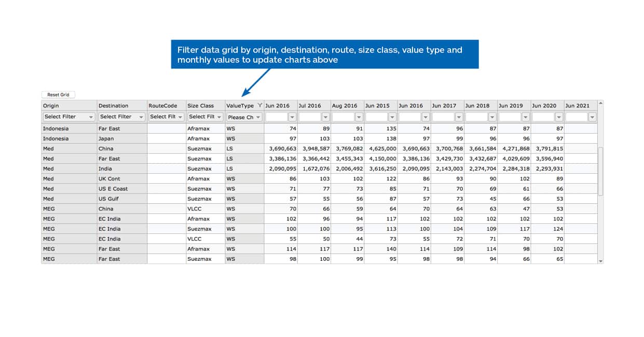Select the 'Japan' destination cell

[x=122, y=138]
